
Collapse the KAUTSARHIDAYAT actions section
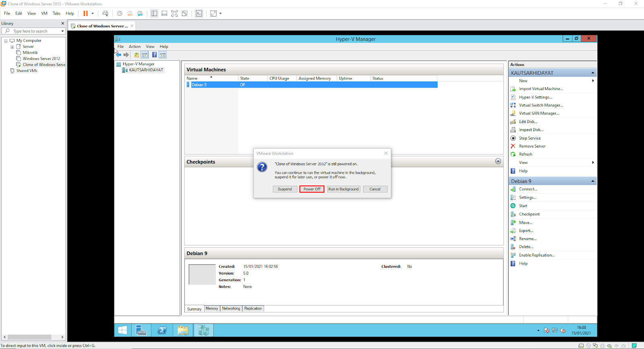[592, 73]
